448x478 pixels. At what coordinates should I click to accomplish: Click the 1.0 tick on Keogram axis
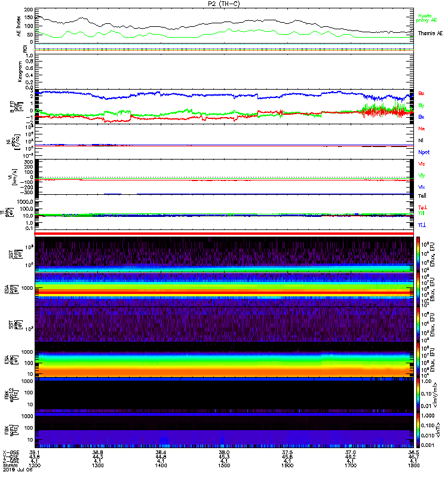click(x=30, y=56)
